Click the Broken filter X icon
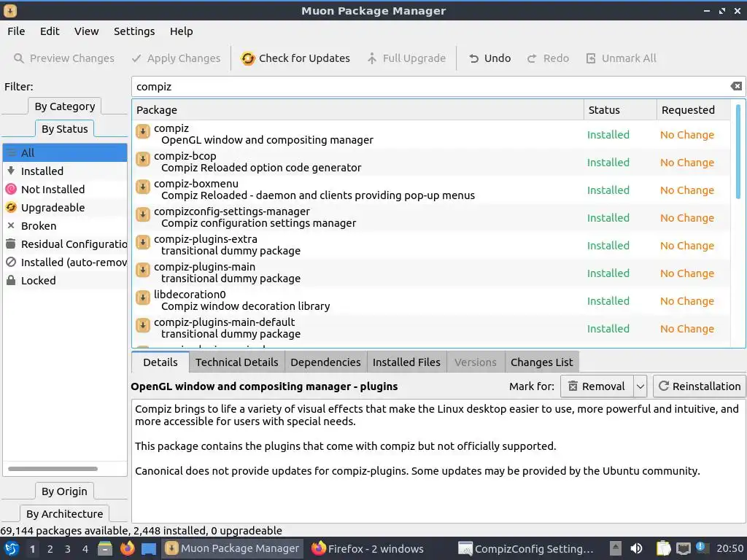Screen dimensions: 747x560 (11, 225)
